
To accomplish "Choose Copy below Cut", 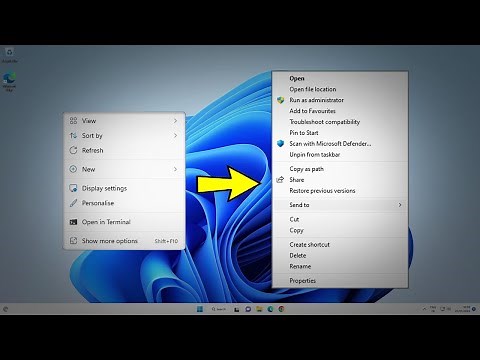I will pos(340,230).
